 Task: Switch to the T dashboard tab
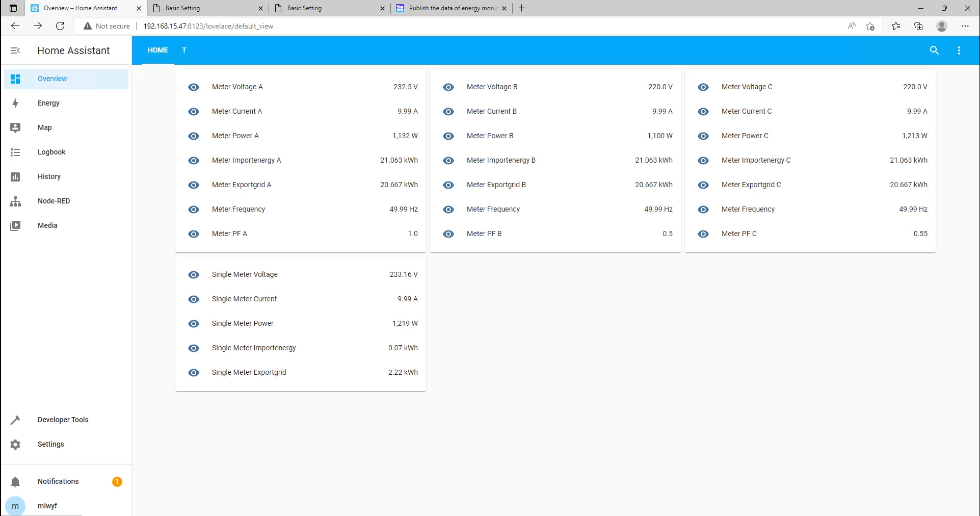click(184, 50)
